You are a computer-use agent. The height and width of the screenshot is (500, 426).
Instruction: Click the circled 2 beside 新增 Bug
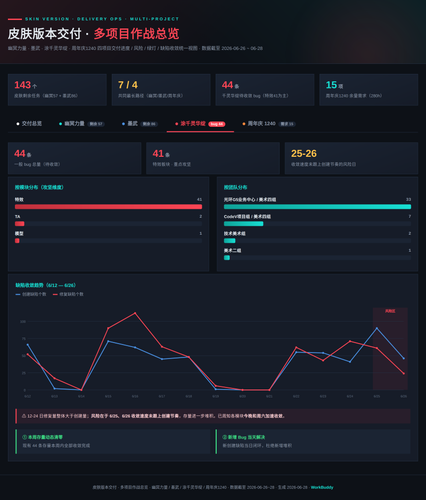pos(224,437)
